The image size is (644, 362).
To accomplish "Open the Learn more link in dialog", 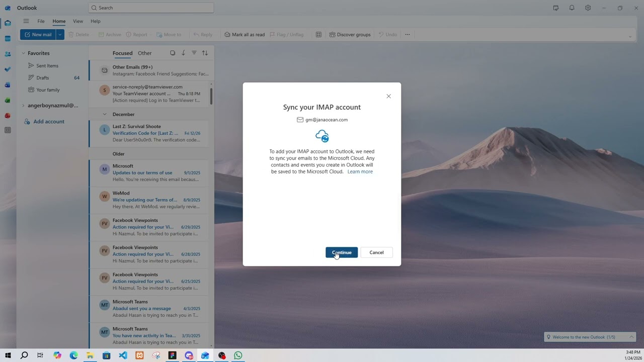I will coord(360,171).
